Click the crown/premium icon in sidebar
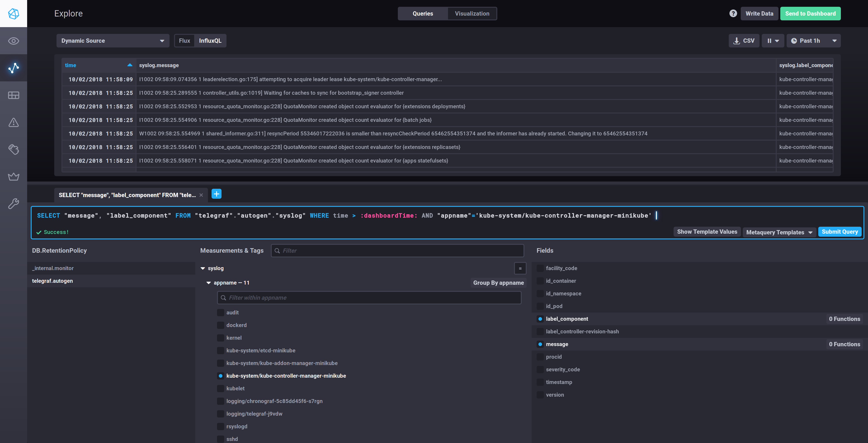Screen dimensions: 868x443 coord(14,176)
